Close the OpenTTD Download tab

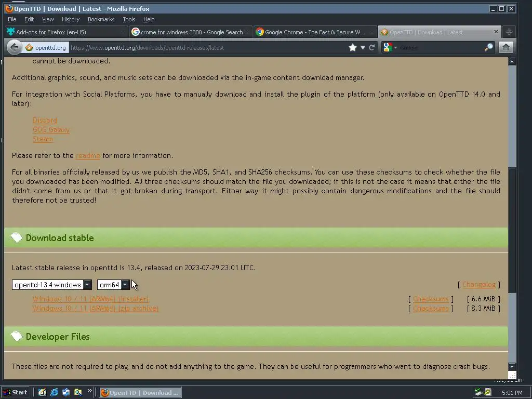tap(496, 32)
